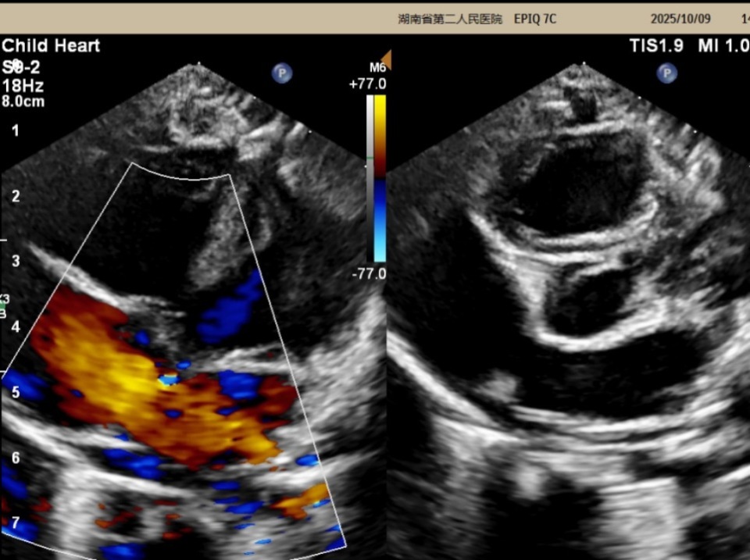Click the MI mechanical index readout

tap(723, 46)
